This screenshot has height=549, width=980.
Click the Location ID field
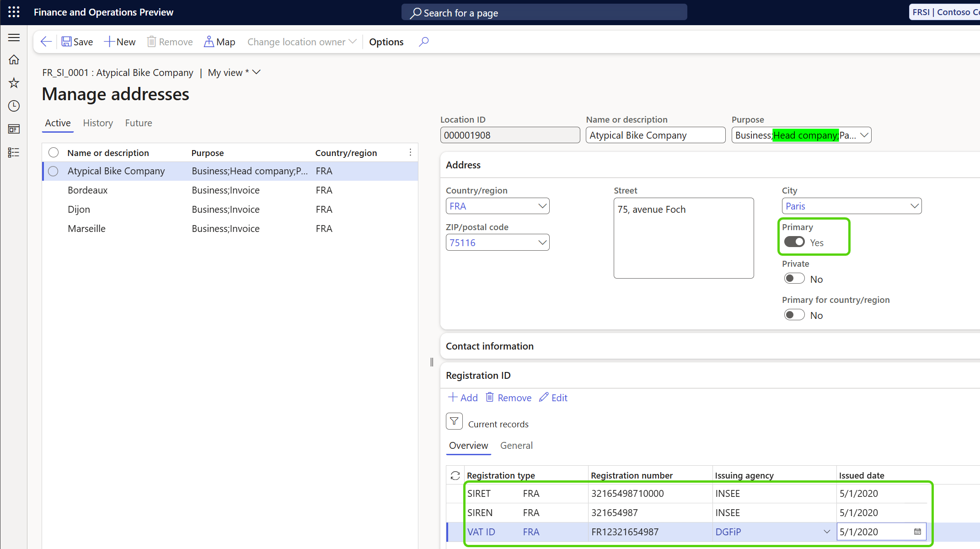(x=510, y=135)
